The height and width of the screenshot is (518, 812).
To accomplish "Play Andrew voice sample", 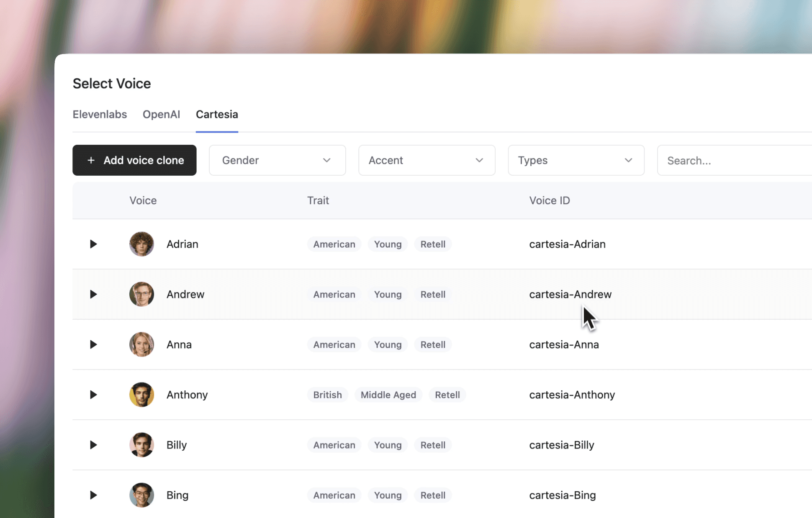I will 93,294.
